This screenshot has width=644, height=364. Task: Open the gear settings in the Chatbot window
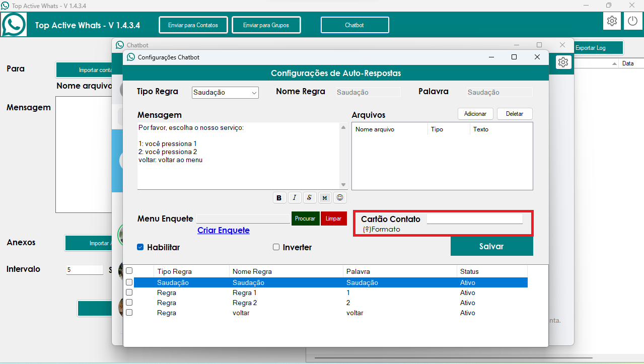[x=563, y=62]
